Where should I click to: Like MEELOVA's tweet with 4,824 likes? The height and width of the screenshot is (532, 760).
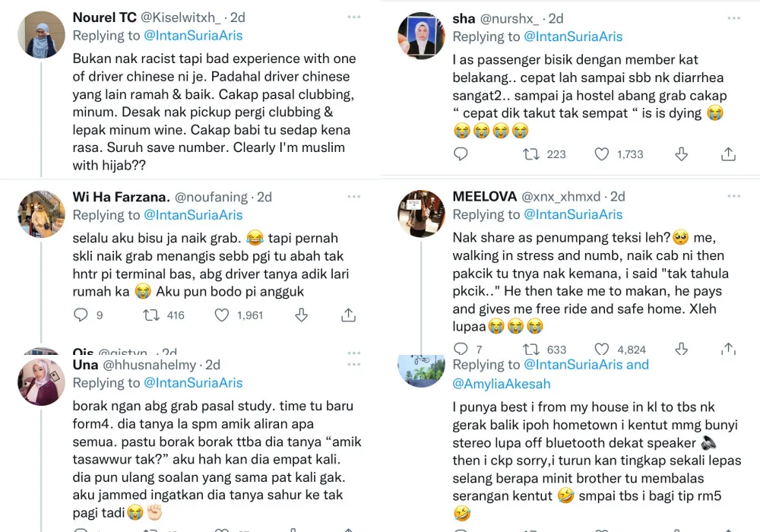[602, 349]
